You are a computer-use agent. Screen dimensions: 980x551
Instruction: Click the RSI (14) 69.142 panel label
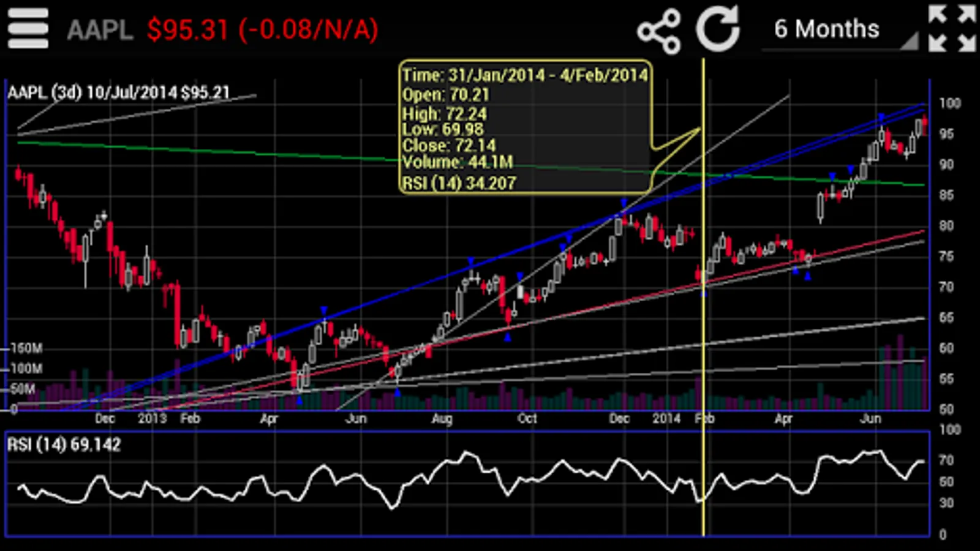(64, 444)
